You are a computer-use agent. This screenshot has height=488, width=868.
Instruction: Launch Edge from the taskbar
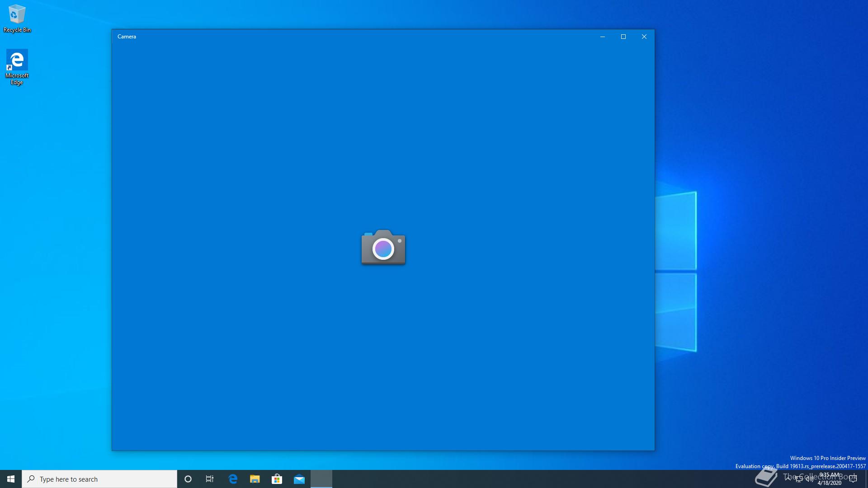pos(233,479)
